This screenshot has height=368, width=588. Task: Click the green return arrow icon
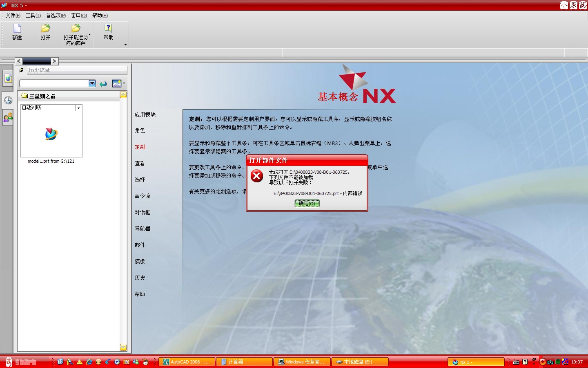[103, 84]
